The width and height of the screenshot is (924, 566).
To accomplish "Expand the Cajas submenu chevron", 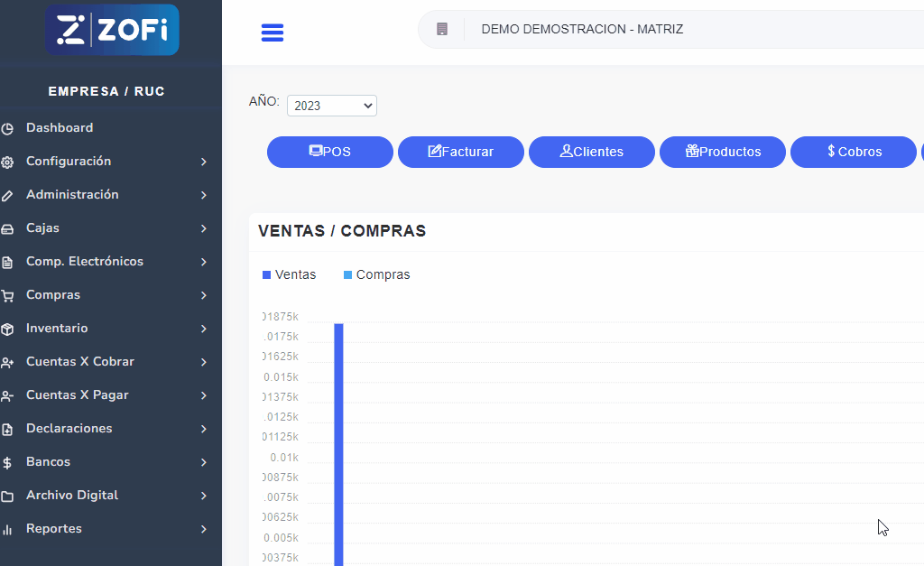I will point(204,228).
